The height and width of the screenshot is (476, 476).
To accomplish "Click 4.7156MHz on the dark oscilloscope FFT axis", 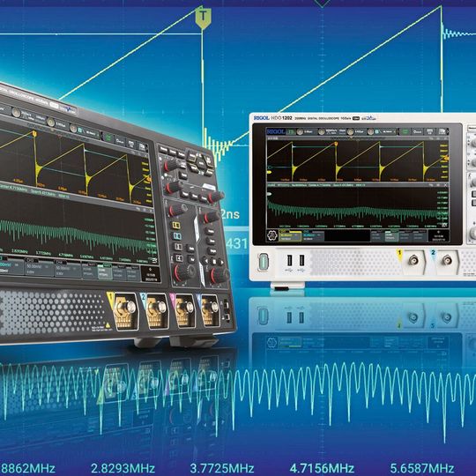I will coord(66,255).
